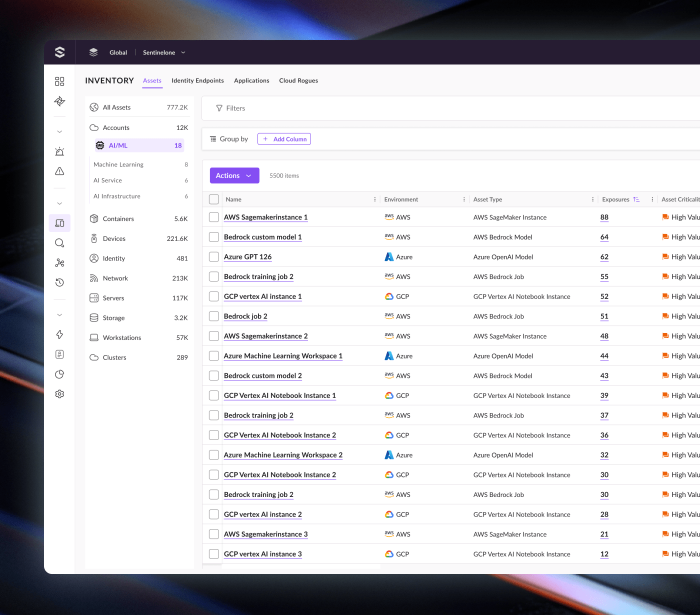Open the dashboard grid icon in sidebar
This screenshot has width=700, height=615.
[x=59, y=81]
